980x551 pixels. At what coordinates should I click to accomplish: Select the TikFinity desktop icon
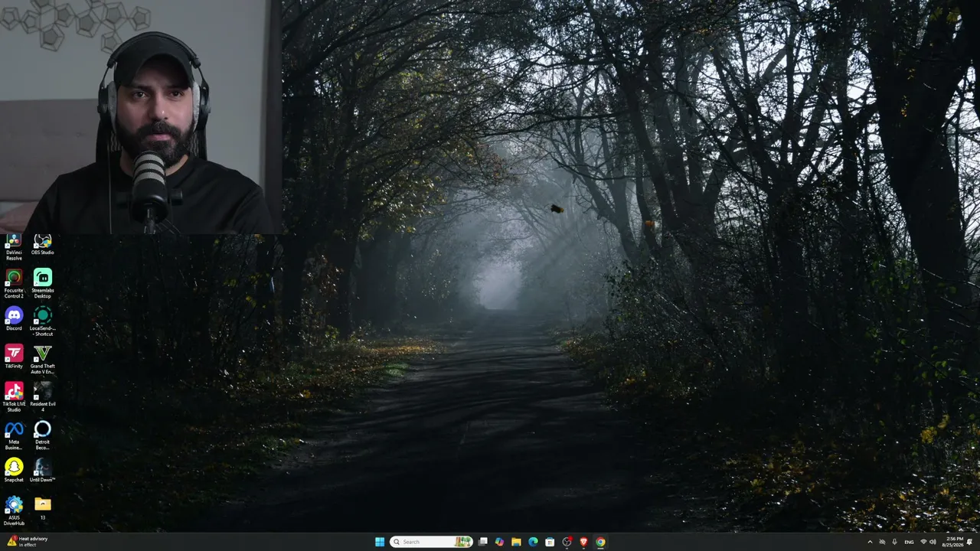(14, 357)
